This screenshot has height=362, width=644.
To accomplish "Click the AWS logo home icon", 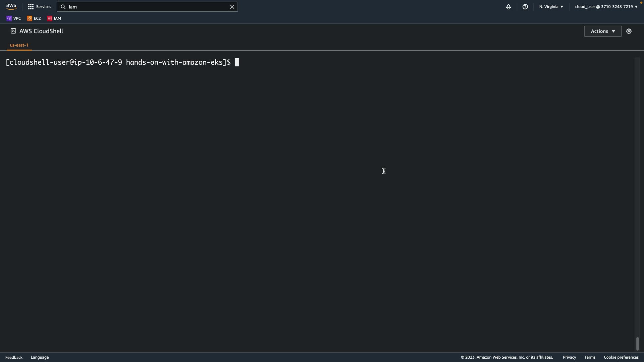I will coord(11,7).
